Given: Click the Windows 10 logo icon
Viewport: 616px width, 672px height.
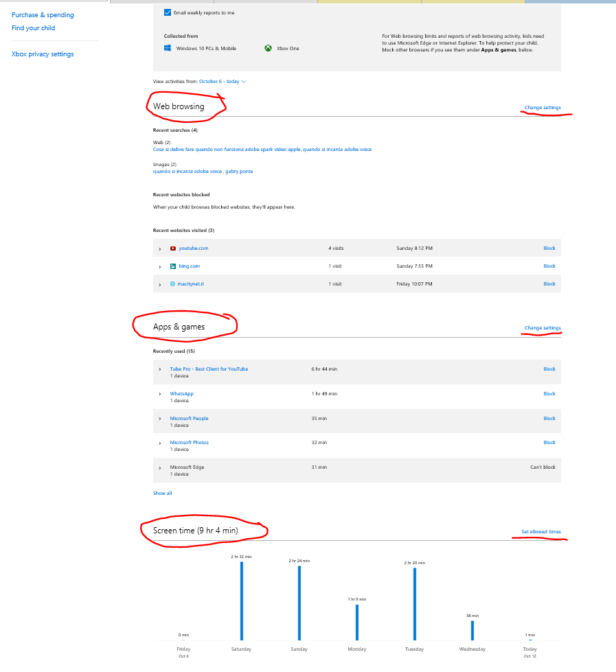Looking at the screenshot, I should tap(168, 49).
